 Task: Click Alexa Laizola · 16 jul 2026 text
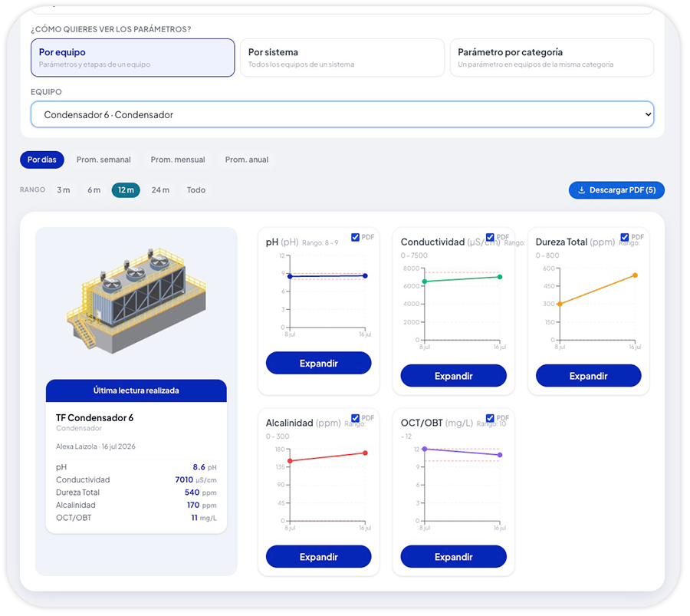(96, 446)
